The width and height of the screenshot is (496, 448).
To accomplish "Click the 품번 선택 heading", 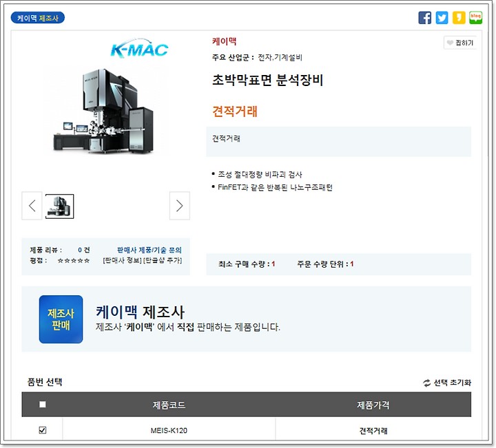I will (45, 382).
